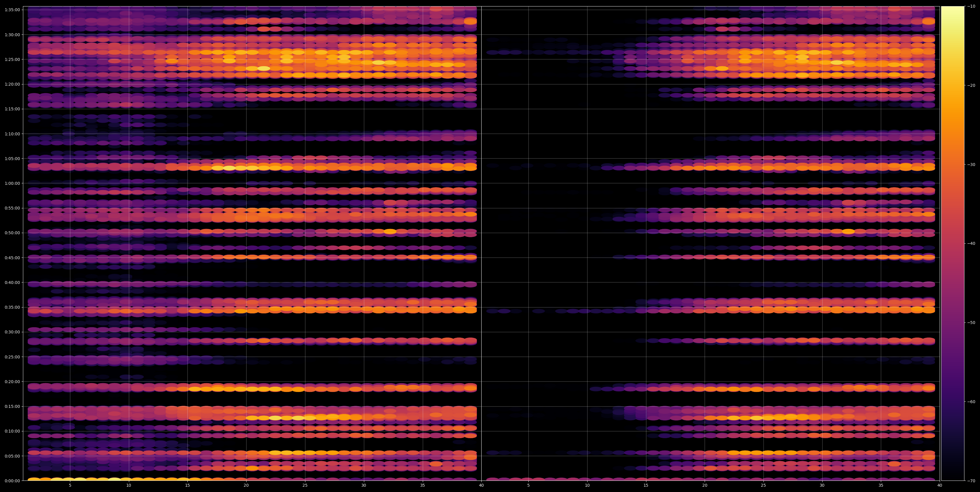Select the 0:10:00 time label

point(12,431)
